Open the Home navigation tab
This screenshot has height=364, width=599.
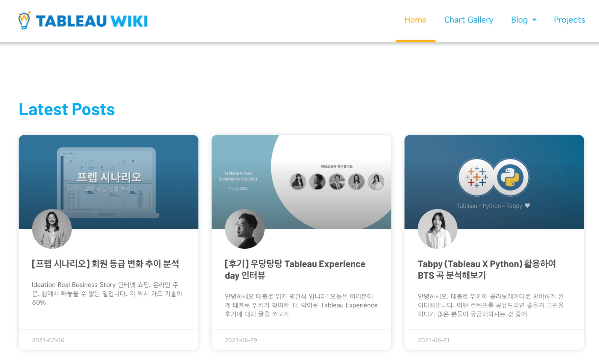415,20
